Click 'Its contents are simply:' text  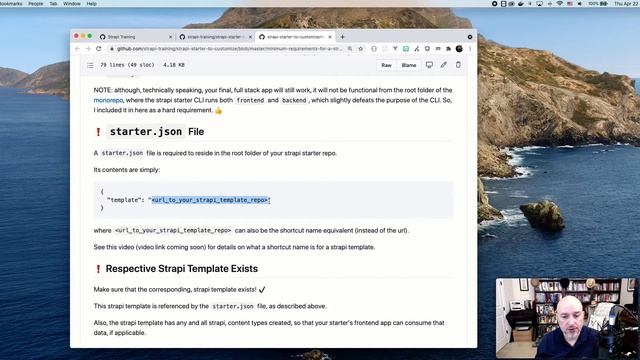(x=127, y=170)
